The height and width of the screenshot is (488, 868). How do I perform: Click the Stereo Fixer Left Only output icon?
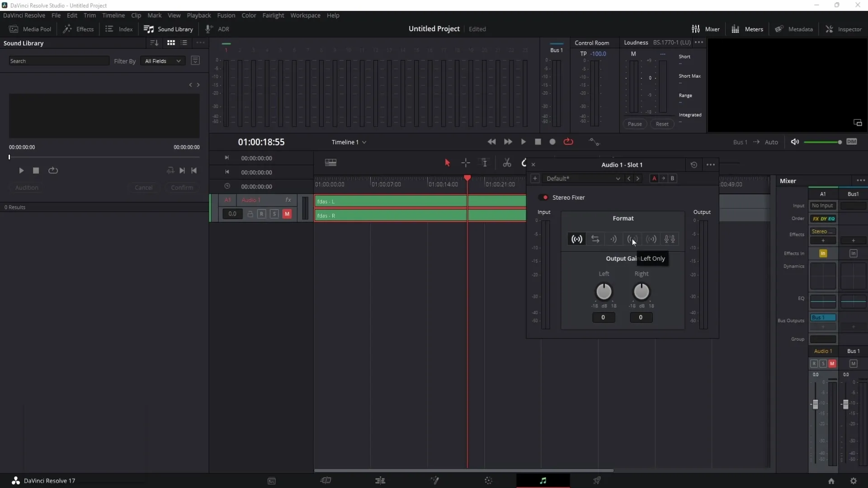632,238
